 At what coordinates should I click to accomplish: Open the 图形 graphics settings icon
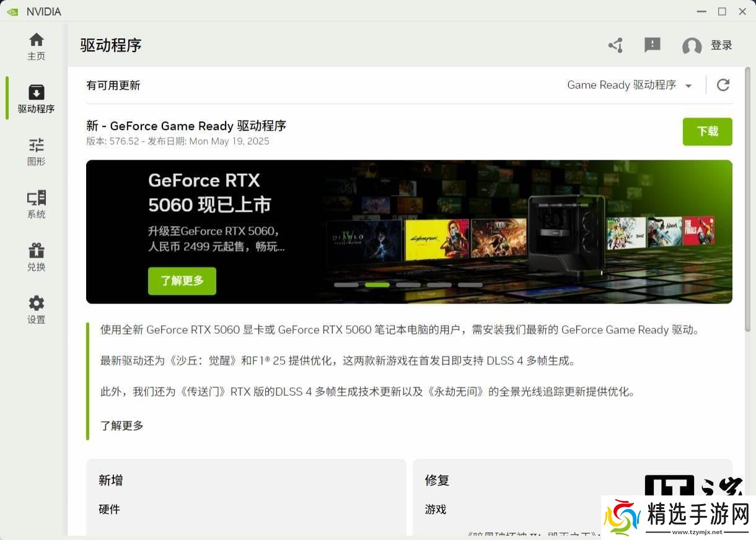37,146
